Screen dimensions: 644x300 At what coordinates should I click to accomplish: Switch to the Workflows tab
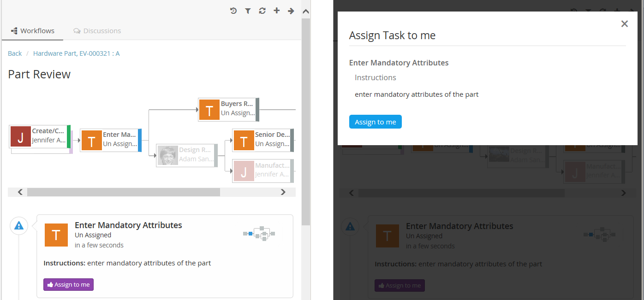pyautogui.click(x=33, y=31)
